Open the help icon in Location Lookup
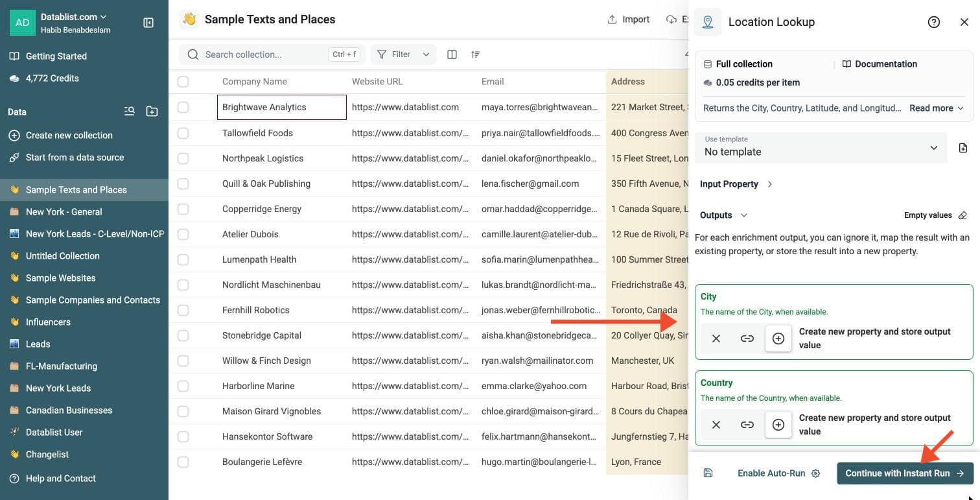The width and height of the screenshot is (980, 500). pos(934,22)
